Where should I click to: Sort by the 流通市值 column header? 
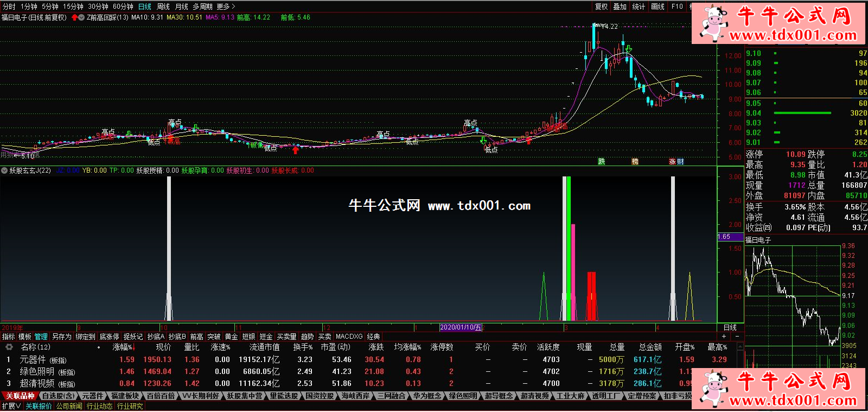click(x=264, y=347)
